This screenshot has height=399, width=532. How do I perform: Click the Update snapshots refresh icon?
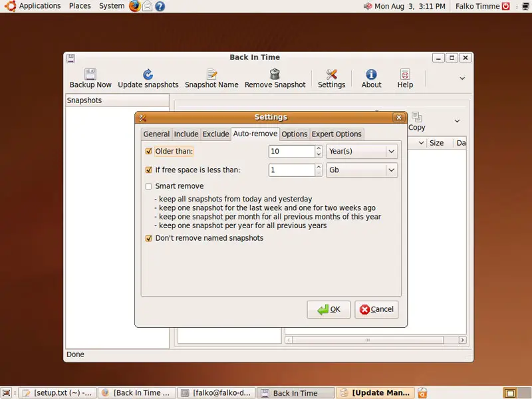(148, 74)
